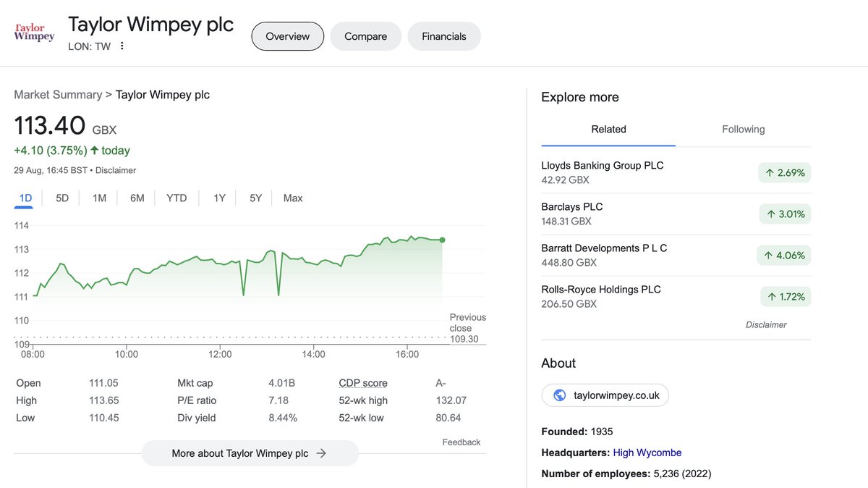Switch chart to 1M range
The height and width of the screenshot is (488, 868).
pos(100,198)
